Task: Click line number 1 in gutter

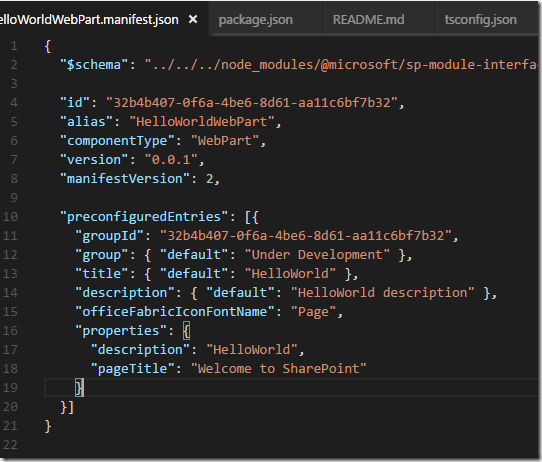Action: 14,46
